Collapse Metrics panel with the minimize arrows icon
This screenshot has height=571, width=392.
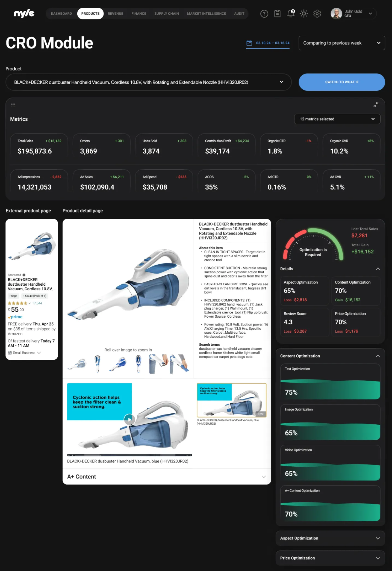pyautogui.click(x=376, y=104)
